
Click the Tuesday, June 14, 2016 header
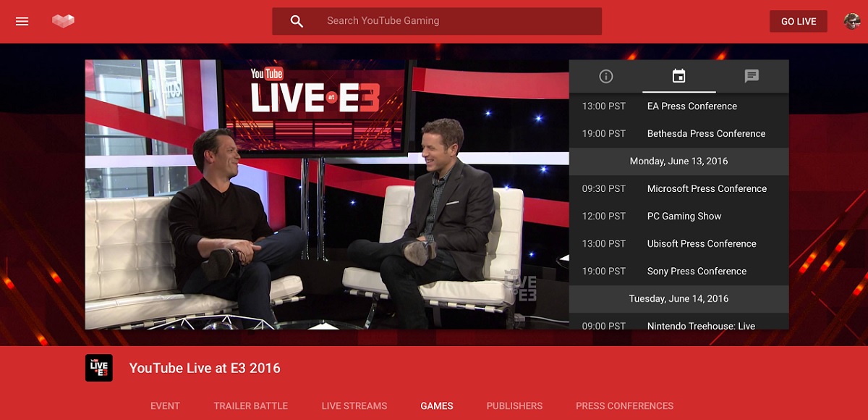[678, 298]
